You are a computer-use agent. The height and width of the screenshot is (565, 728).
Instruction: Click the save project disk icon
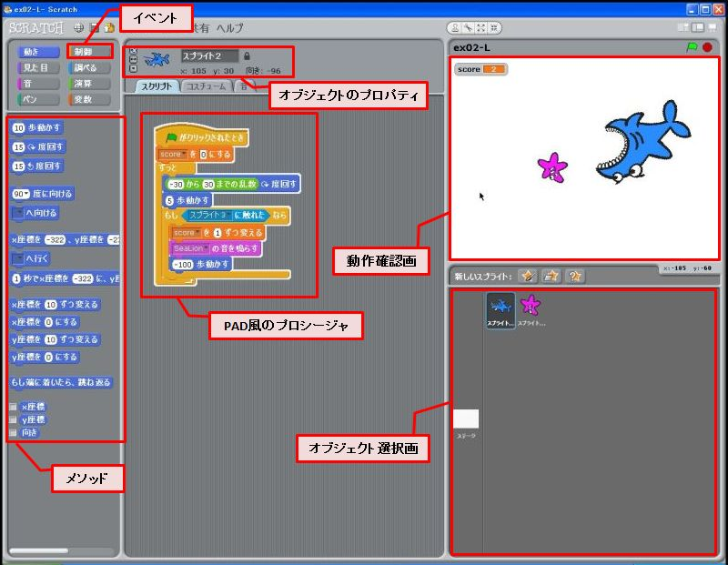[x=95, y=28]
